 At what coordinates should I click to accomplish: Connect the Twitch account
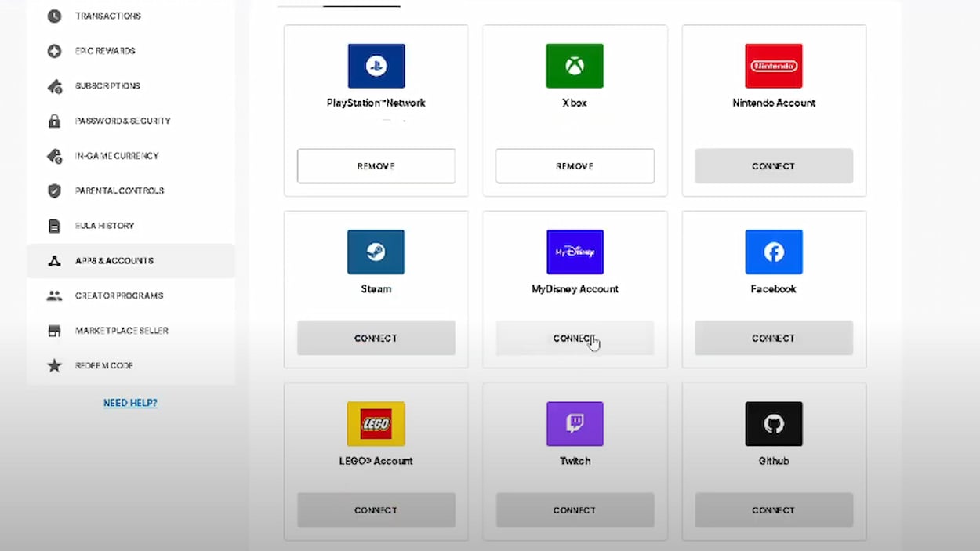575,510
